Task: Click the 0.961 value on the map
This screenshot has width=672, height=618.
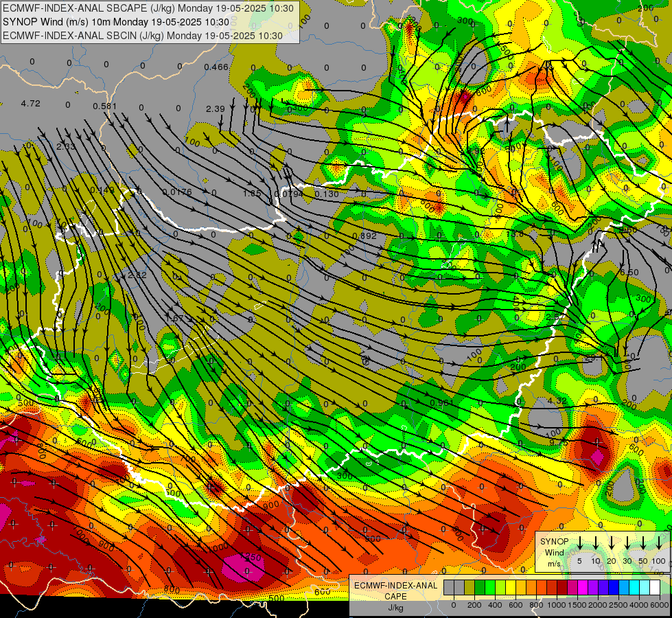Action: (442, 402)
